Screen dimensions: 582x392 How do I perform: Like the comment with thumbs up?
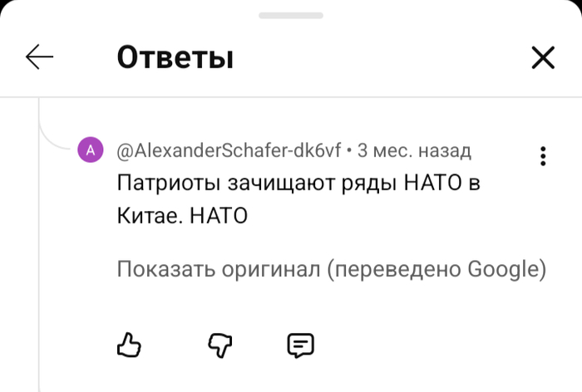tap(129, 345)
